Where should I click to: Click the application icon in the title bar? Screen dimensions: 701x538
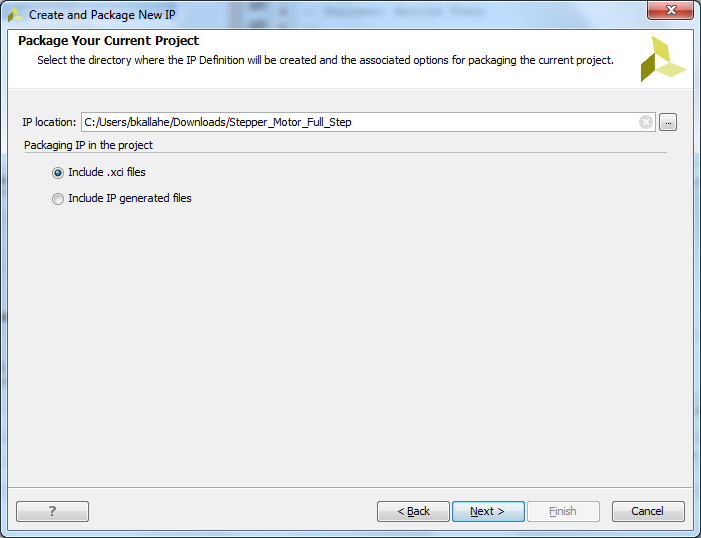15,15
